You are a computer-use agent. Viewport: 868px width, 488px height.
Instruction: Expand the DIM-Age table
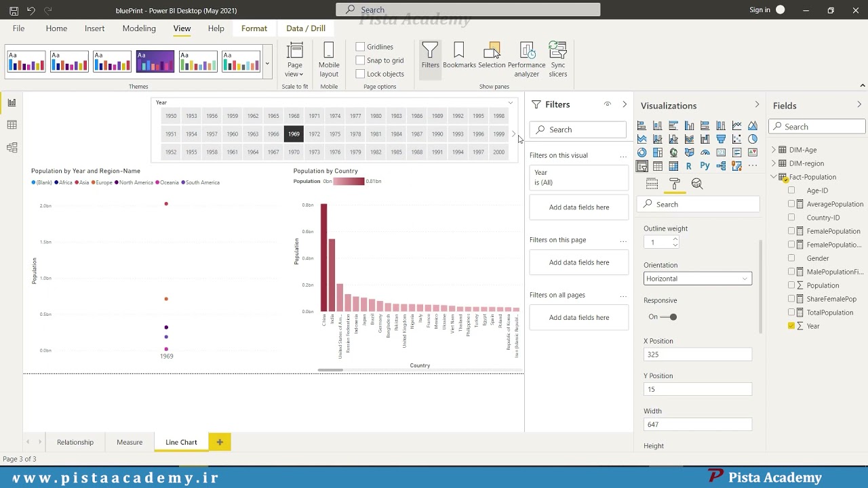pyautogui.click(x=774, y=150)
